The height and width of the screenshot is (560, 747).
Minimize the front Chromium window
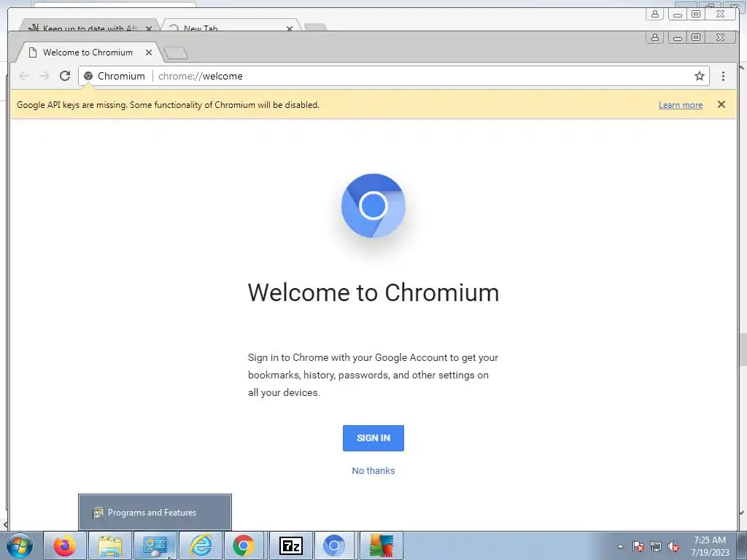[678, 37]
